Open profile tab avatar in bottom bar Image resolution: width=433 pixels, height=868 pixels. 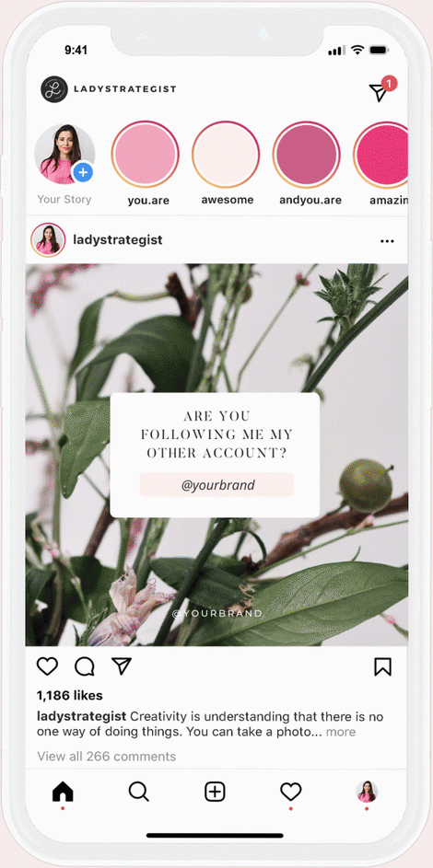pyautogui.click(x=367, y=792)
